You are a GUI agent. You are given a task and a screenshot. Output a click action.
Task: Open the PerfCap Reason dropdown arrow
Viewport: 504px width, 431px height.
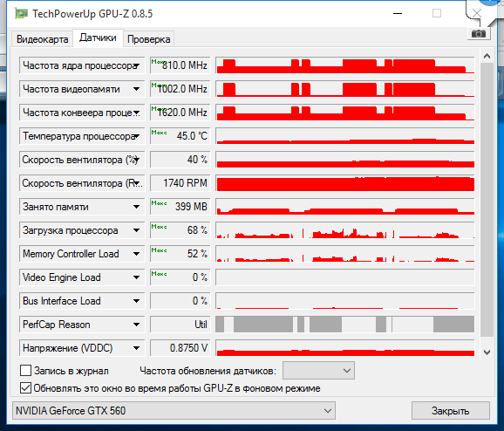pos(136,325)
